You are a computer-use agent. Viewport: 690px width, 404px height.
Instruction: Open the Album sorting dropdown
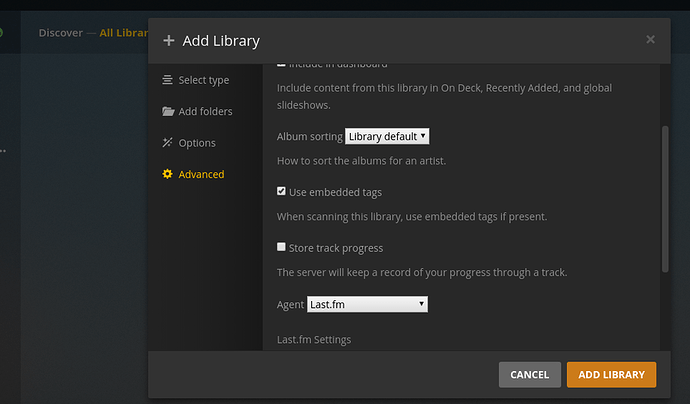[387, 136]
